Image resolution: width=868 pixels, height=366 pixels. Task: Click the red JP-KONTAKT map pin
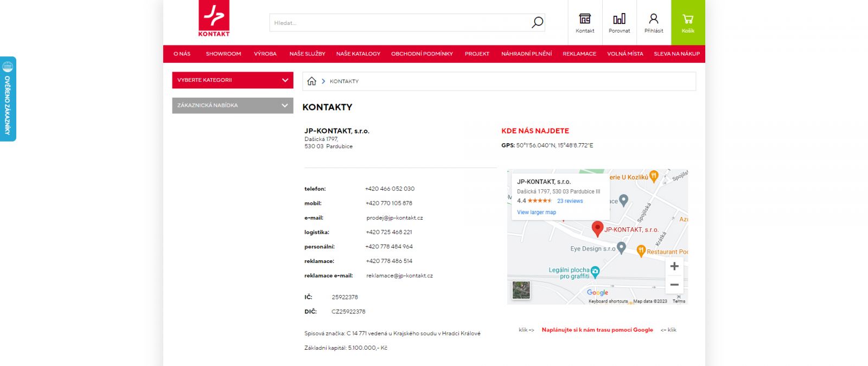click(x=597, y=228)
